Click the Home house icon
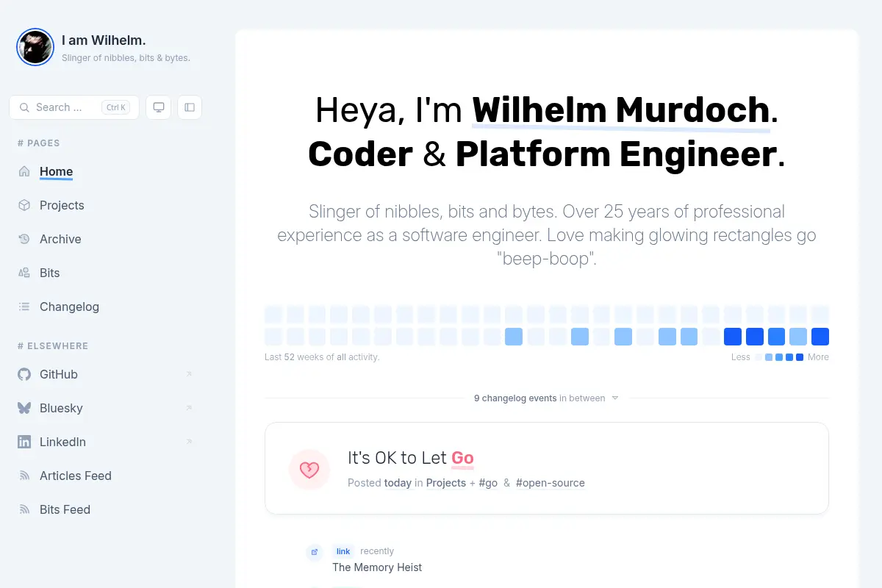 (24, 171)
